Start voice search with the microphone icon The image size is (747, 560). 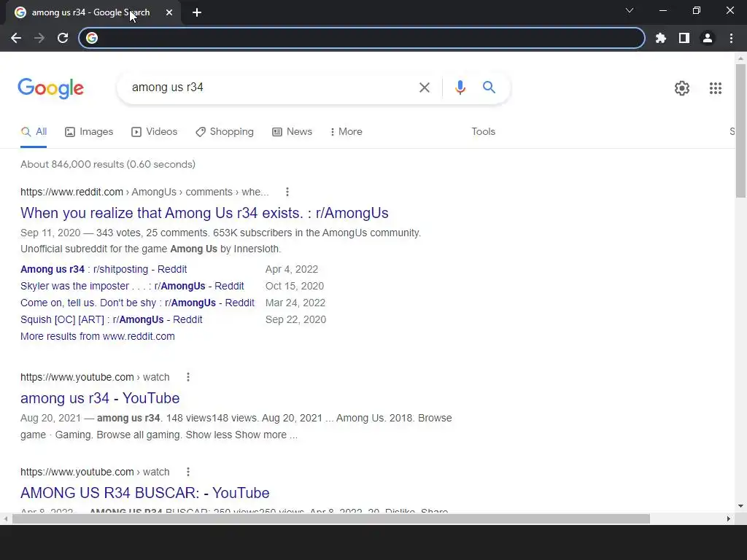tap(460, 87)
